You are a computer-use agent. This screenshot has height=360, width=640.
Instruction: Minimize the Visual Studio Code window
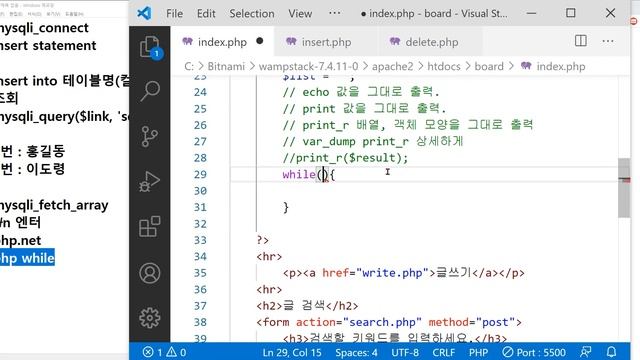tap(531, 13)
